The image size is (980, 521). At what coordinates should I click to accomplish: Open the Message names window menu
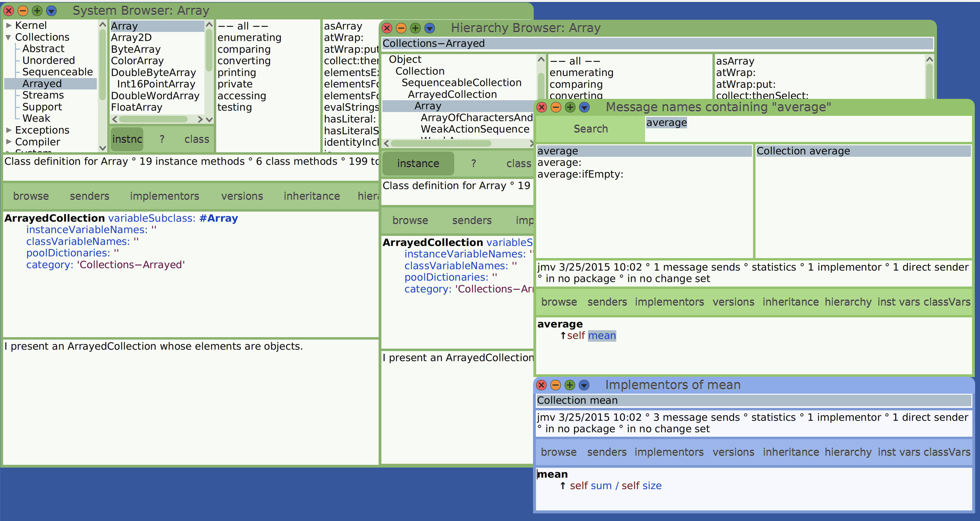click(x=585, y=107)
